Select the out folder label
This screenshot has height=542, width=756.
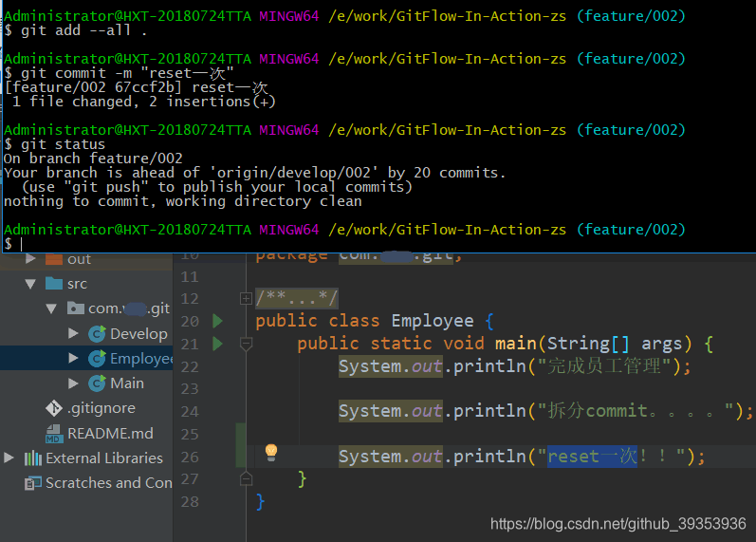tap(79, 260)
